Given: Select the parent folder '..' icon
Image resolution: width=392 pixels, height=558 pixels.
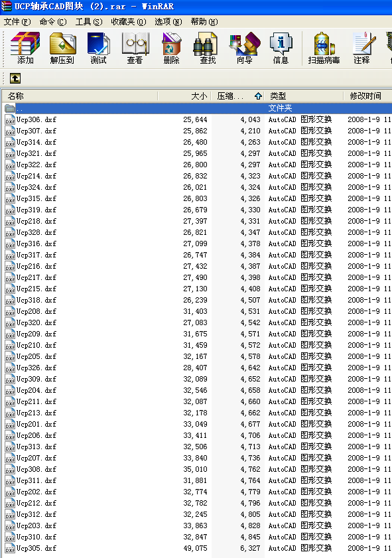Looking at the screenshot, I should click(x=10, y=108).
